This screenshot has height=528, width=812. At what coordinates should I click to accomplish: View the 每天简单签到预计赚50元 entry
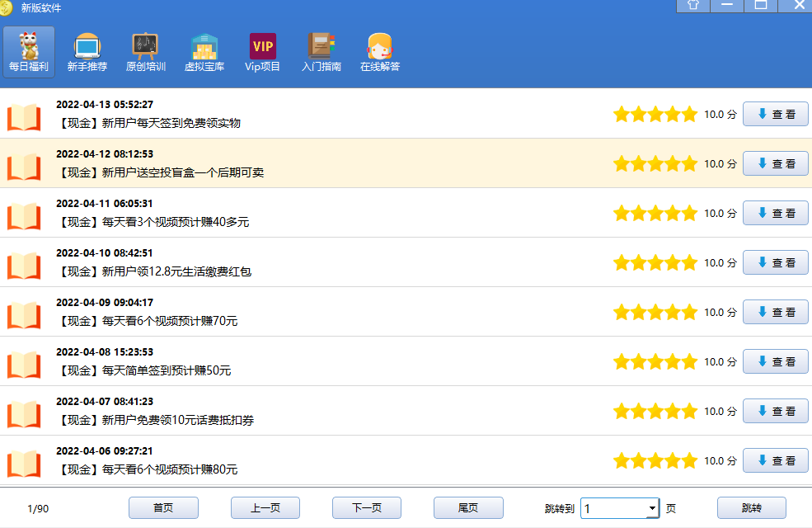(x=775, y=361)
